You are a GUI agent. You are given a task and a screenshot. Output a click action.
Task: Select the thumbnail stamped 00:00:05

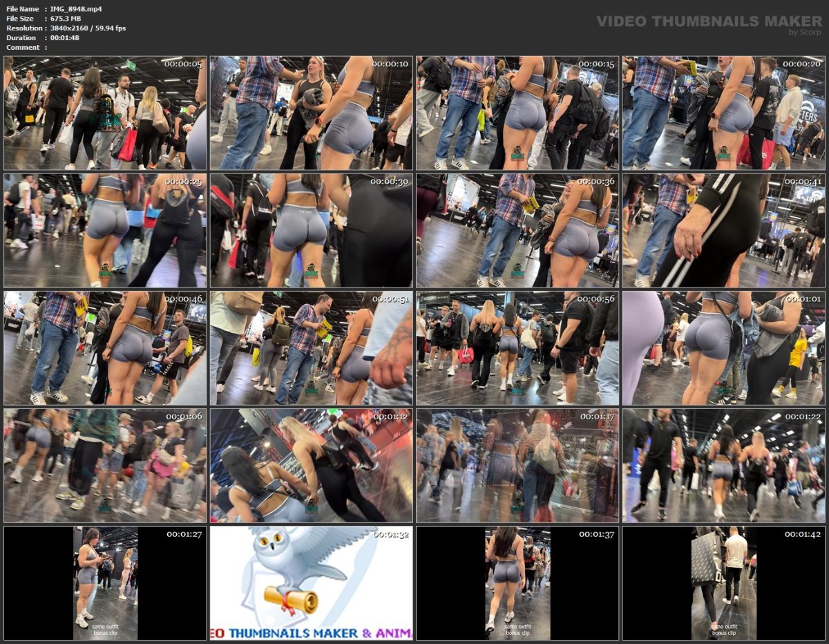coord(105,113)
